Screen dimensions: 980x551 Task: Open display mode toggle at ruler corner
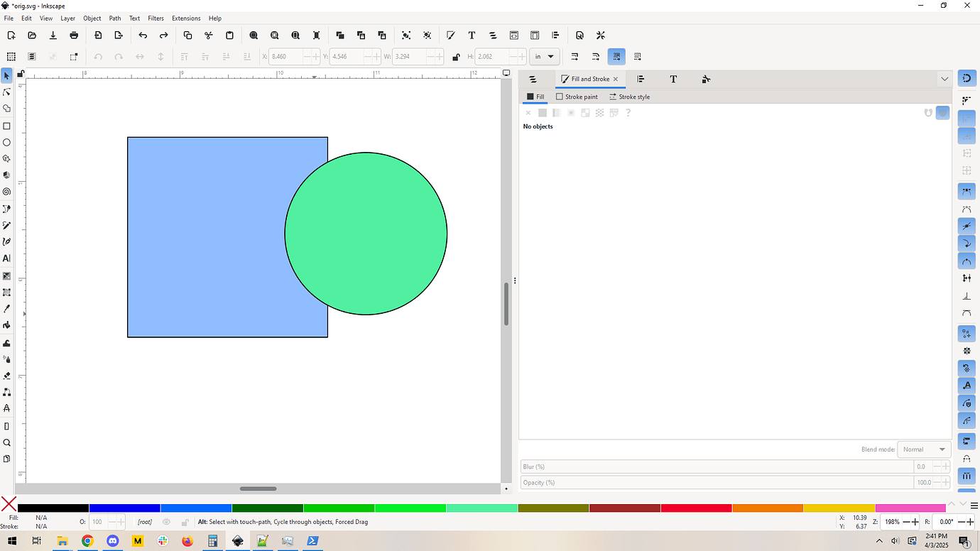click(506, 72)
